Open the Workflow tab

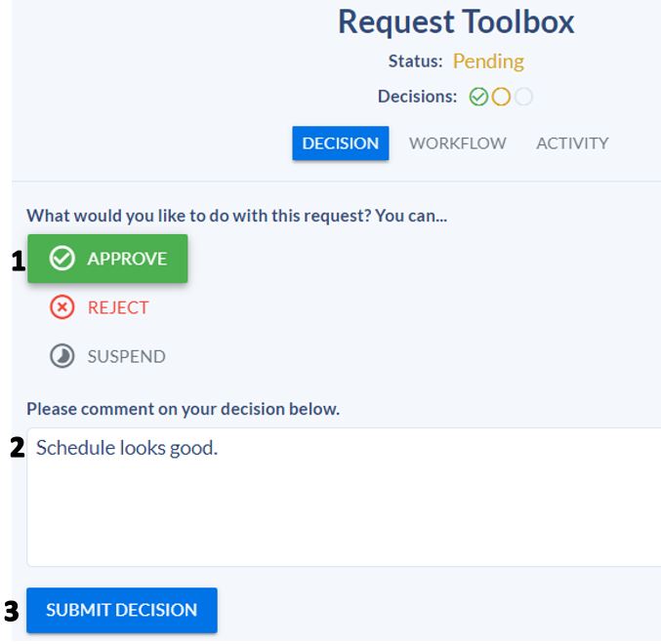click(x=457, y=143)
